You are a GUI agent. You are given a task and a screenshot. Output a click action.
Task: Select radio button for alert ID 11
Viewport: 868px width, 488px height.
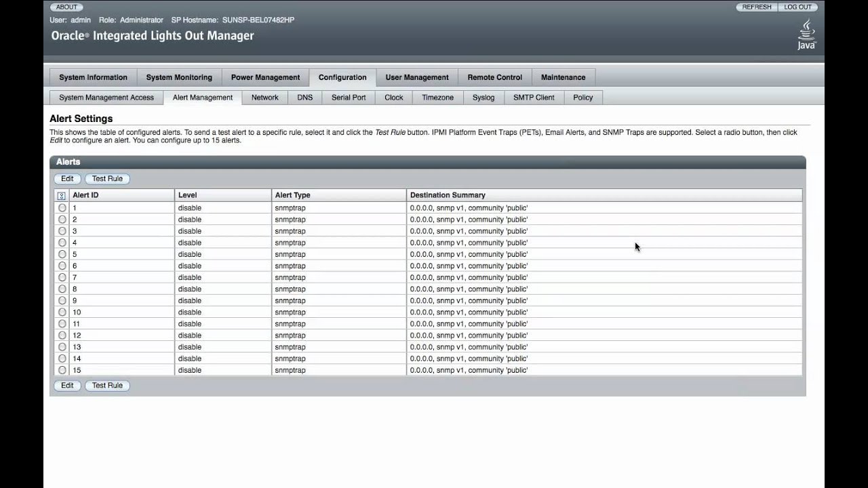(x=62, y=324)
